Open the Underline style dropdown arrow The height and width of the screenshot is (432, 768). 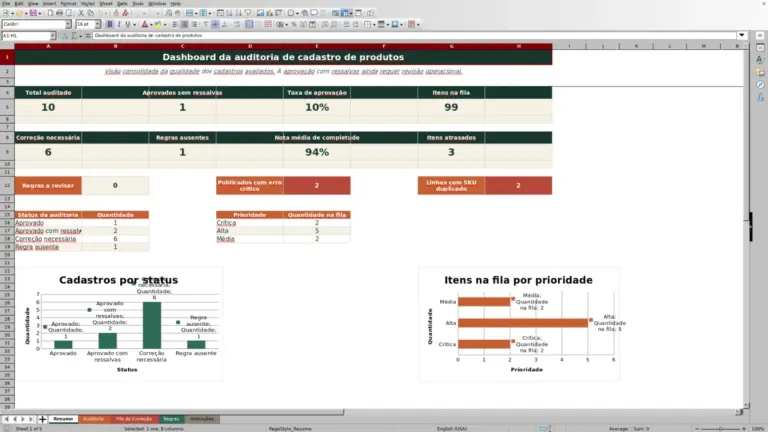click(134, 24)
